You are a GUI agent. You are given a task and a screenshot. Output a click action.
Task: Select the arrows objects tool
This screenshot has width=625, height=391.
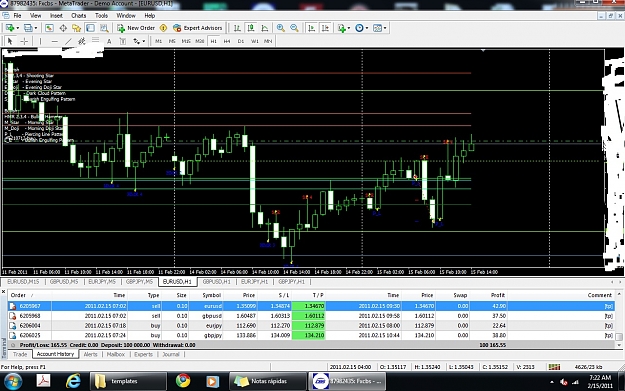click(136, 41)
